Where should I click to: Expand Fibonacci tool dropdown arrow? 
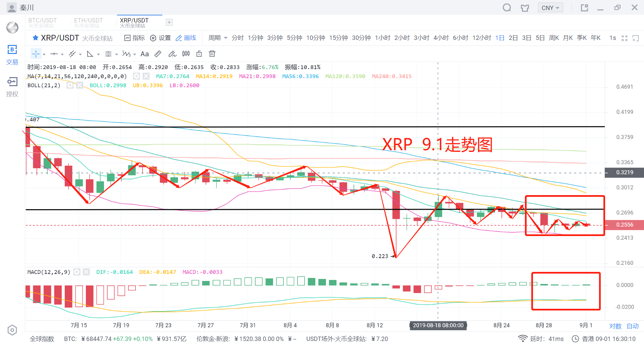[116, 54]
